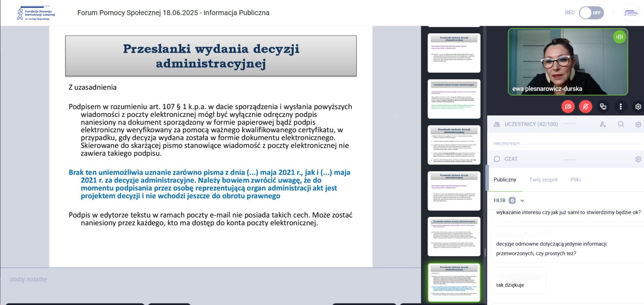Click the participants group icon
Viewport: 644px width, 305px height.
497,124
